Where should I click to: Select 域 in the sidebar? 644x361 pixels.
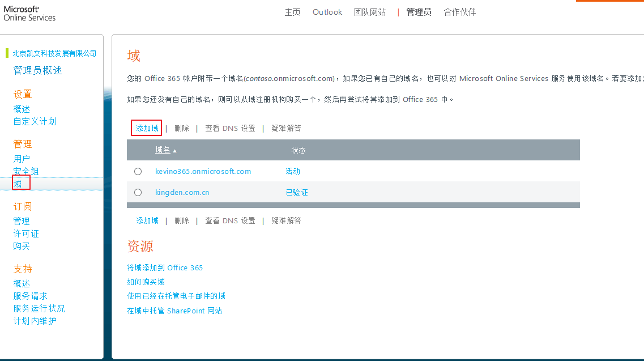(x=18, y=184)
